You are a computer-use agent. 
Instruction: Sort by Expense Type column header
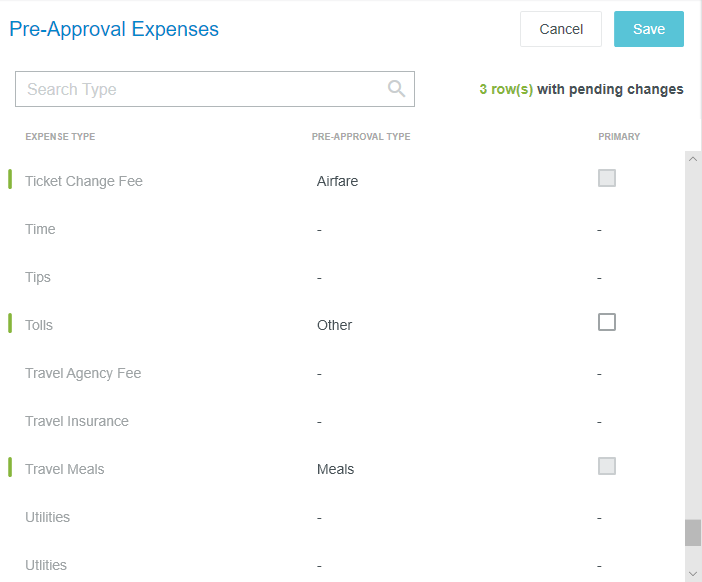click(60, 137)
